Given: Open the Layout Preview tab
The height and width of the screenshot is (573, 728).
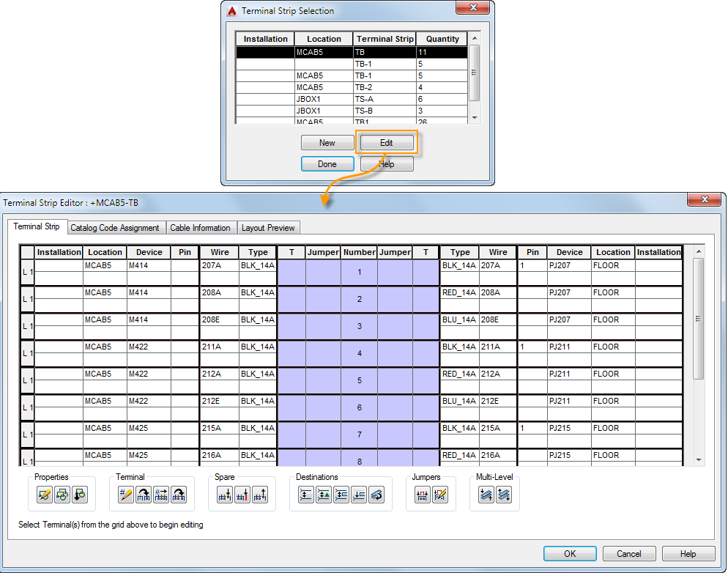Looking at the screenshot, I should click(268, 228).
